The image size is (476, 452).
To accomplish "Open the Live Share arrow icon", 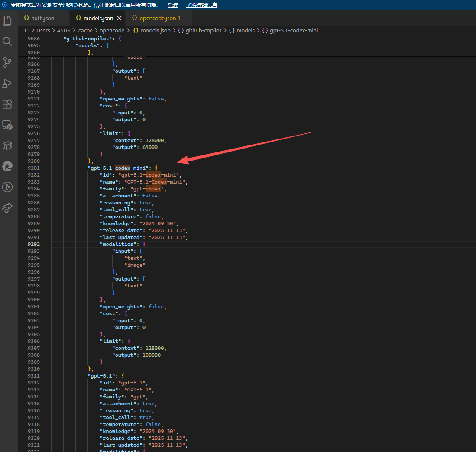I will click(7, 208).
